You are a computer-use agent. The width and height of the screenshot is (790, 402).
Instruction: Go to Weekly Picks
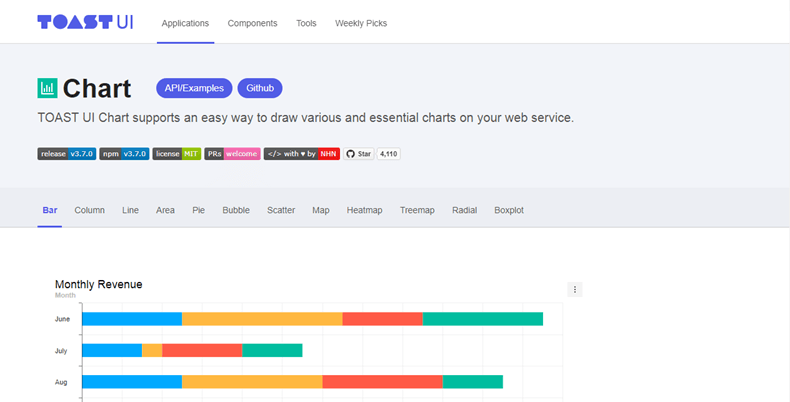pyautogui.click(x=361, y=23)
